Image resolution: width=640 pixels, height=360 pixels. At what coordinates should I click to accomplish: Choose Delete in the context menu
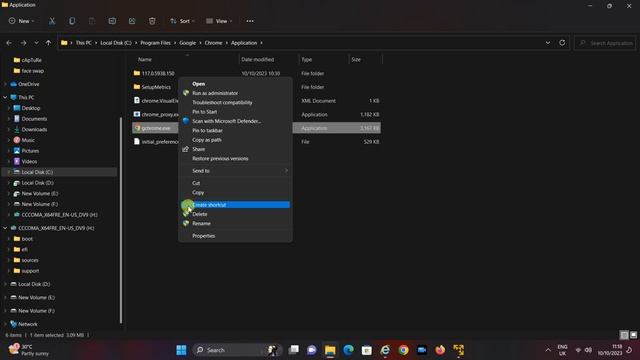click(235, 214)
